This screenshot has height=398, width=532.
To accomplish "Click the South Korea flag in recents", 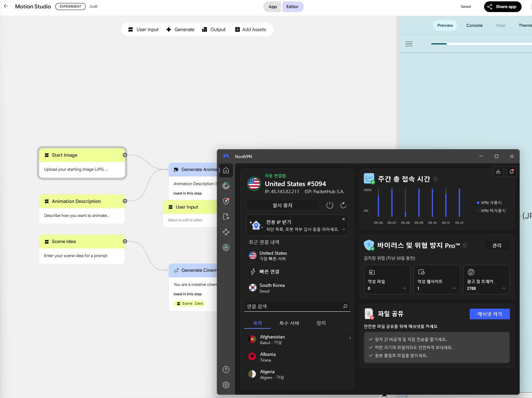I will click(x=253, y=288).
